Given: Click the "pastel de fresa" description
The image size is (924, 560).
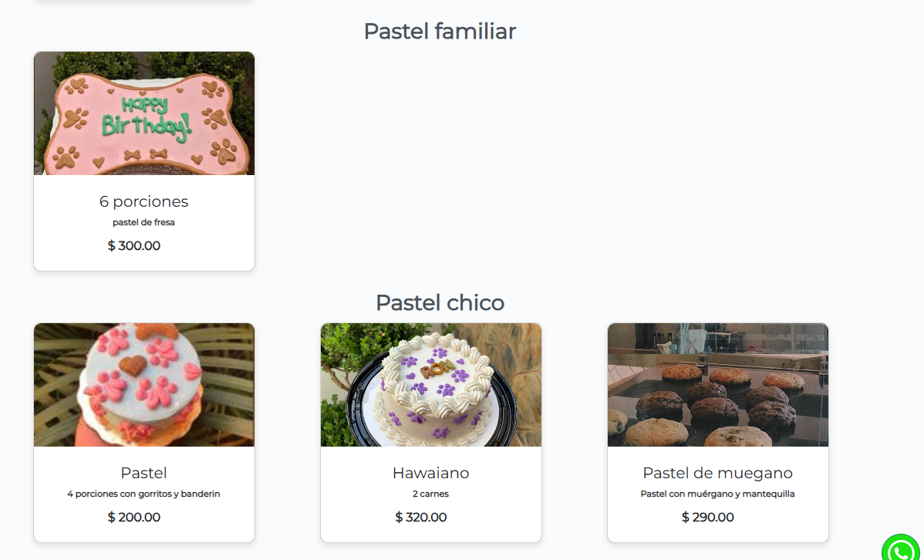Looking at the screenshot, I should (x=144, y=223).
